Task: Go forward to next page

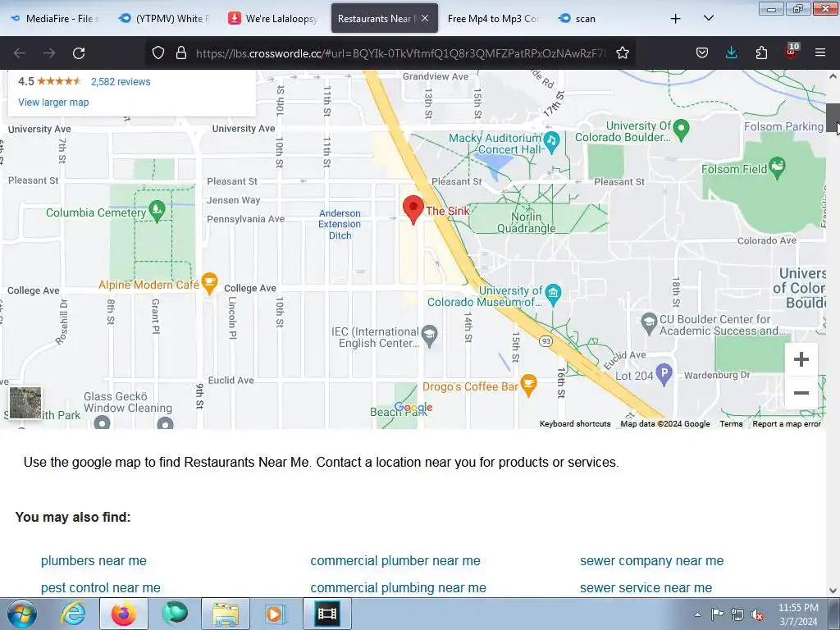Action: [49, 53]
